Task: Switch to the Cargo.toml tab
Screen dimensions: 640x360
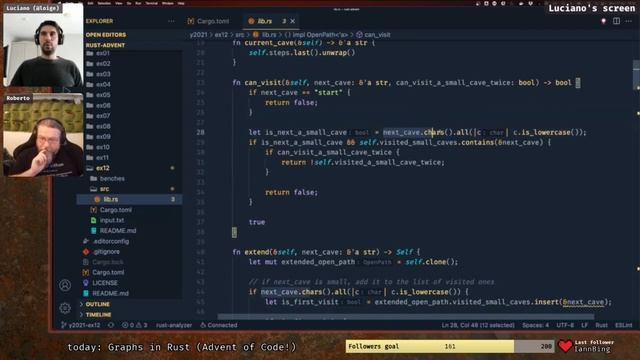Action: pyautogui.click(x=209, y=21)
